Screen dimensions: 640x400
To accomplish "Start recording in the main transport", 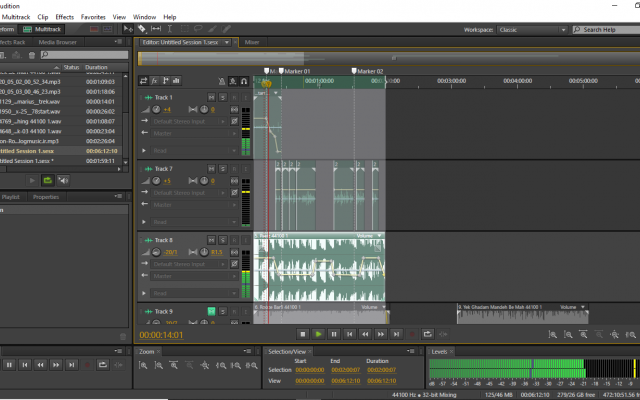I will [412, 334].
